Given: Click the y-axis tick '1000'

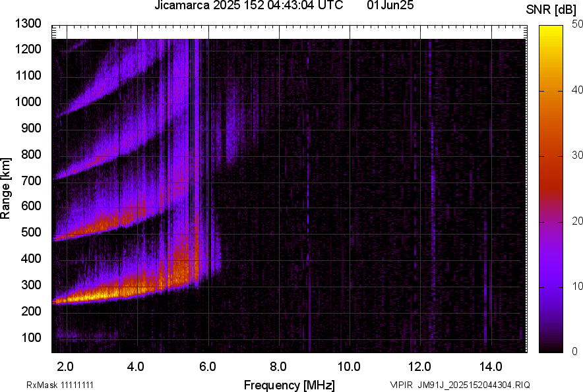Looking at the screenshot, I should [x=28, y=101].
